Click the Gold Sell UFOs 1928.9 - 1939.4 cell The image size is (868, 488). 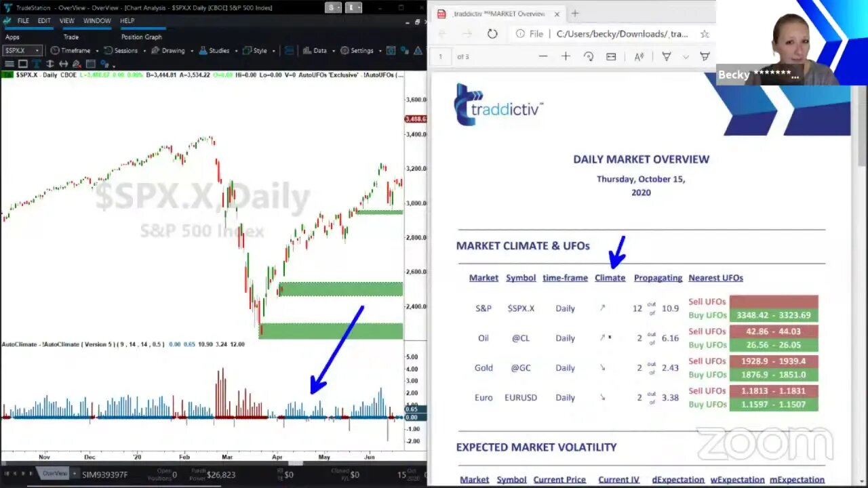774,361
